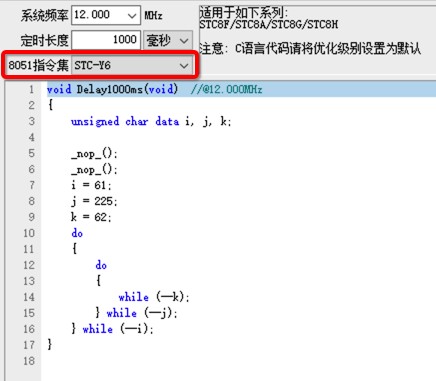Click the 8051指令集 label
The image size is (436, 381).
pyautogui.click(x=38, y=65)
